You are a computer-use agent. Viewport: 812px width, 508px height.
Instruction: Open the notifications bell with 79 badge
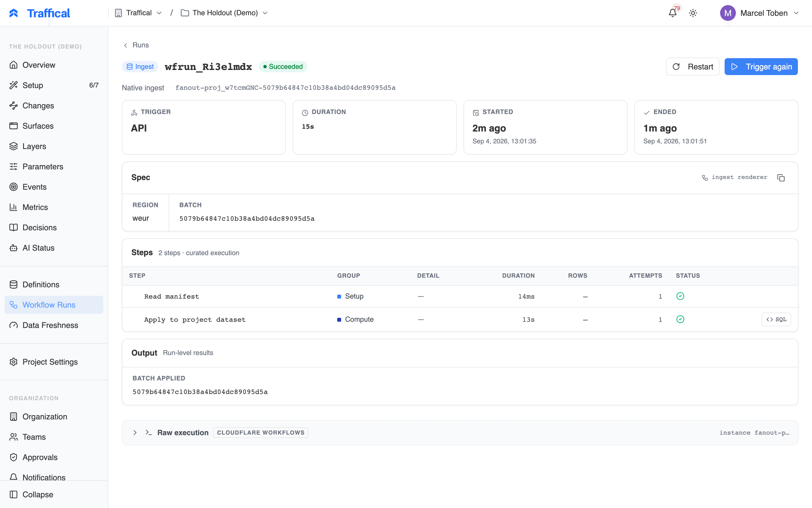(673, 13)
